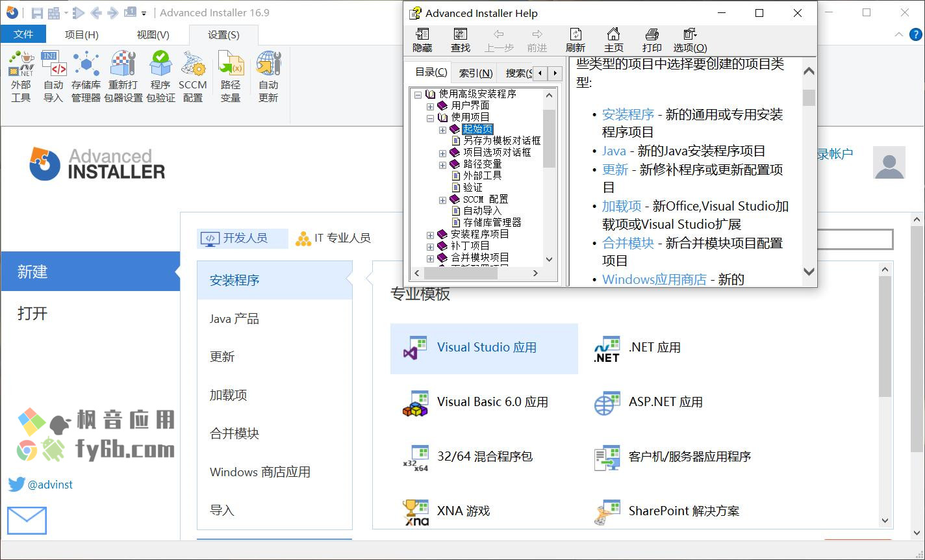
Task: Open 存储库管理器 (Repository Manager) in the ribbon
Action: click(x=86, y=77)
